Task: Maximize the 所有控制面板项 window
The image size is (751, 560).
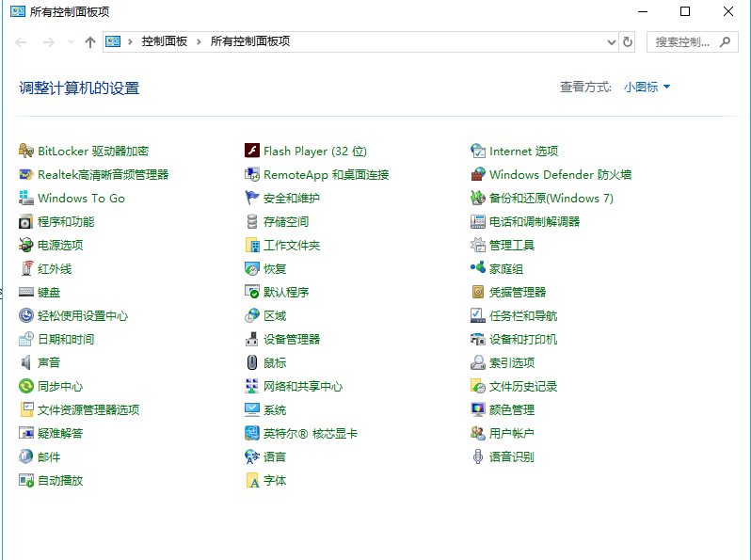Action: click(x=685, y=11)
